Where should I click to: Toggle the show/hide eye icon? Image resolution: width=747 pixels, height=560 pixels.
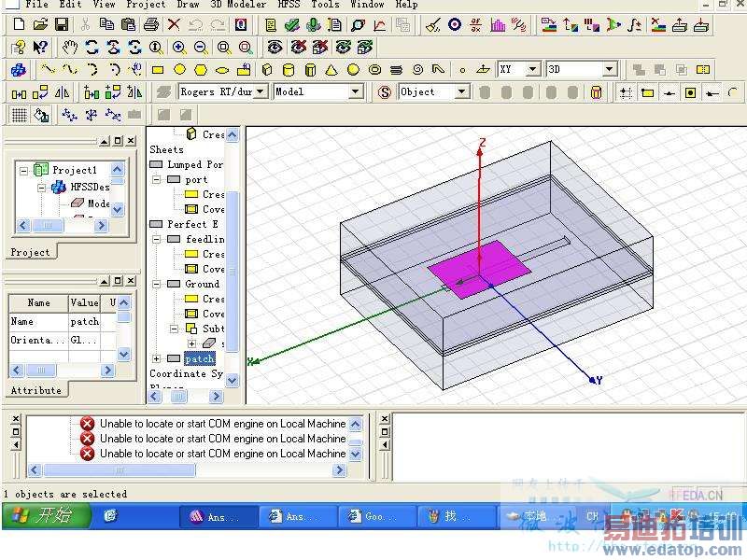(275, 48)
